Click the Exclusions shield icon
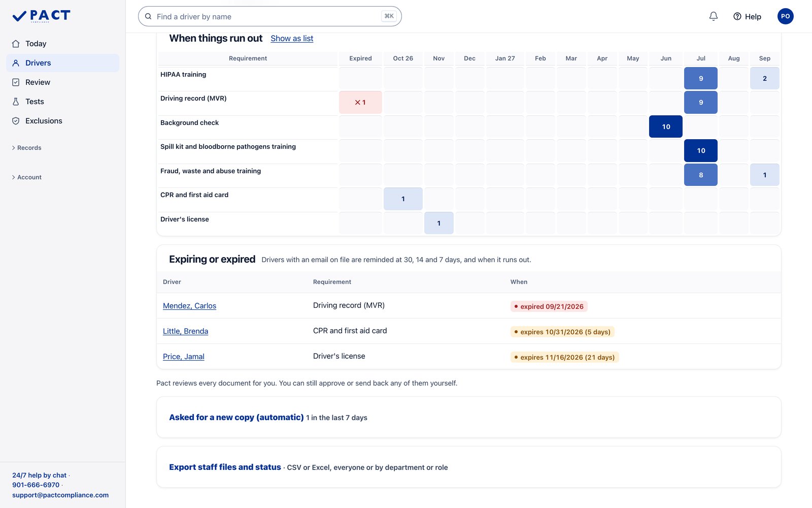This screenshot has width=812, height=508. (16, 121)
